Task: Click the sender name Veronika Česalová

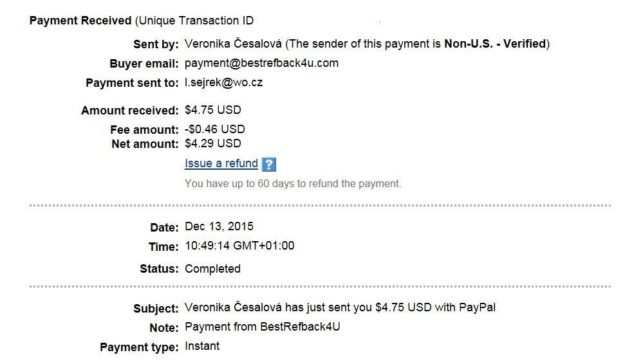Action: 233,44
